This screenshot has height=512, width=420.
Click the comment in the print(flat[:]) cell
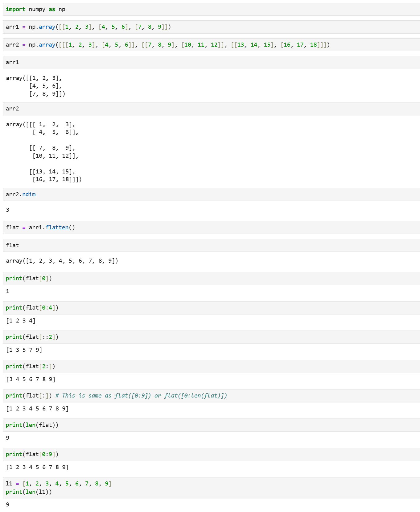pyautogui.click(x=141, y=396)
